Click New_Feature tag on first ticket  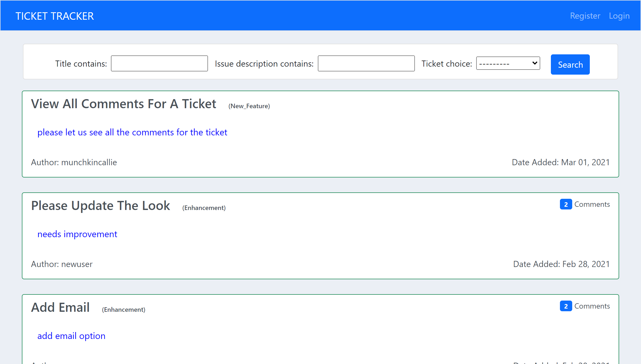coord(249,105)
